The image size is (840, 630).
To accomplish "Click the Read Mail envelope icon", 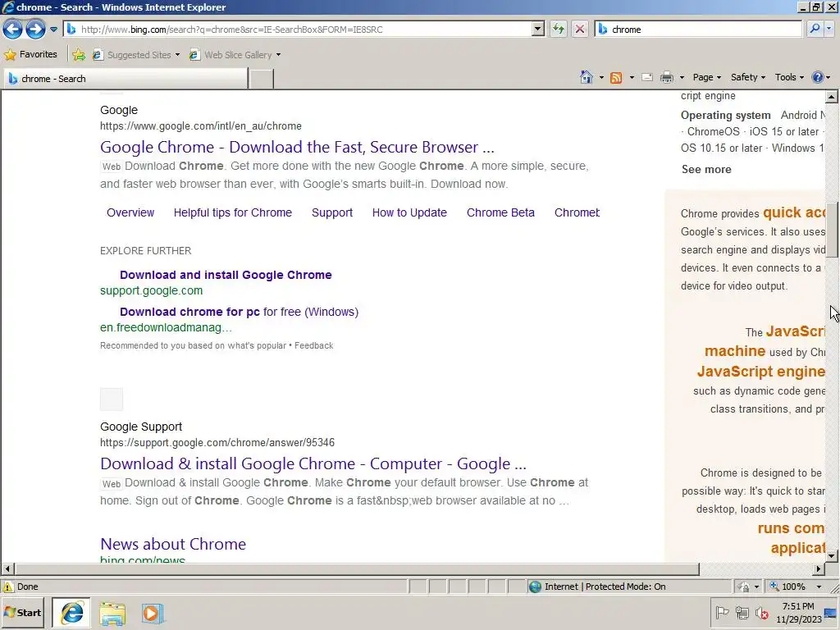I will [647, 78].
